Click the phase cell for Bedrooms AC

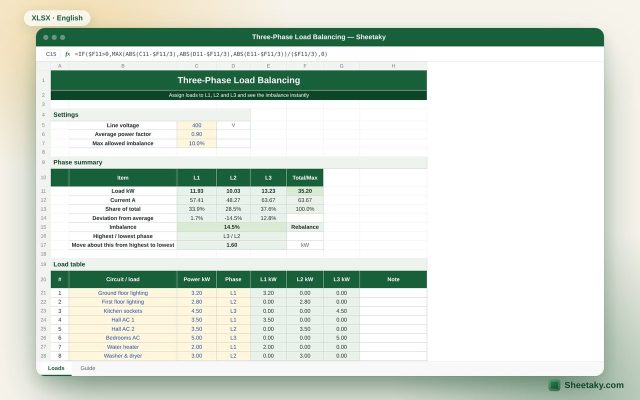click(x=233, y=338)
